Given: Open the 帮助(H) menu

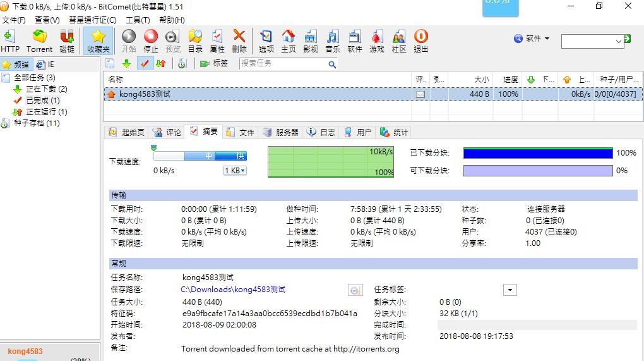Looking at the screenshot, I should (172, 20).
